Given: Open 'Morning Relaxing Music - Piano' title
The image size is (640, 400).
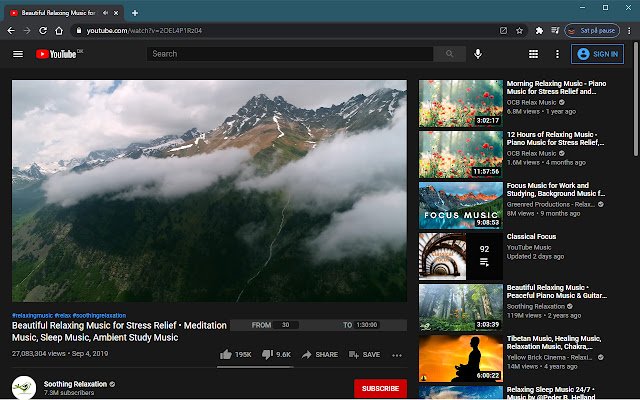Looking at the screenshot, I should click(x=556, y=87).
